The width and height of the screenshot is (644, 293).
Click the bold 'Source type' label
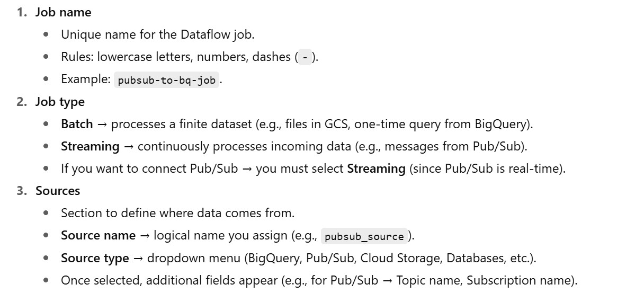pos(95,258)
